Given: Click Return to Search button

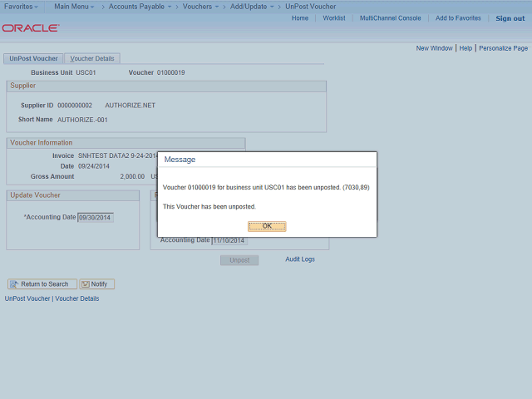Looking at the screenshot, I should (x=42, y=284).
